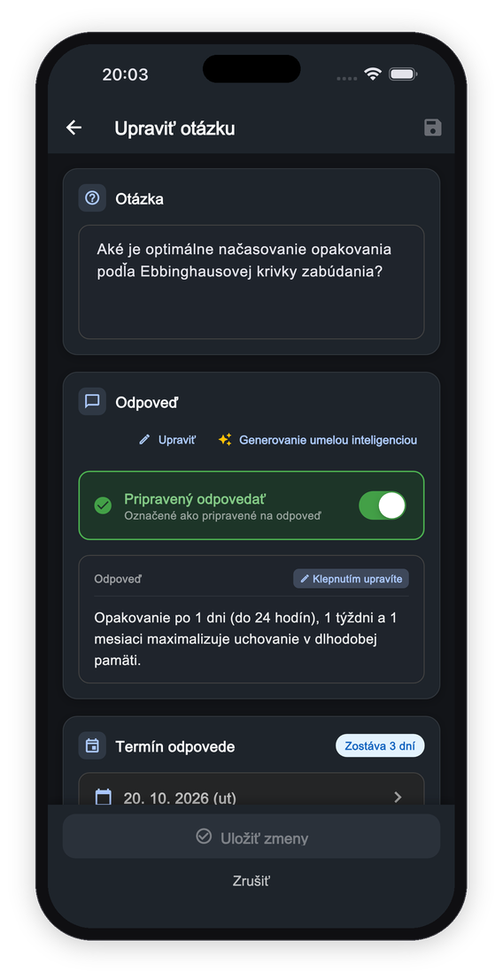Expand the date picker chevron
The height and width of the screenshot is (980, 503).
(x=398, y=797)
